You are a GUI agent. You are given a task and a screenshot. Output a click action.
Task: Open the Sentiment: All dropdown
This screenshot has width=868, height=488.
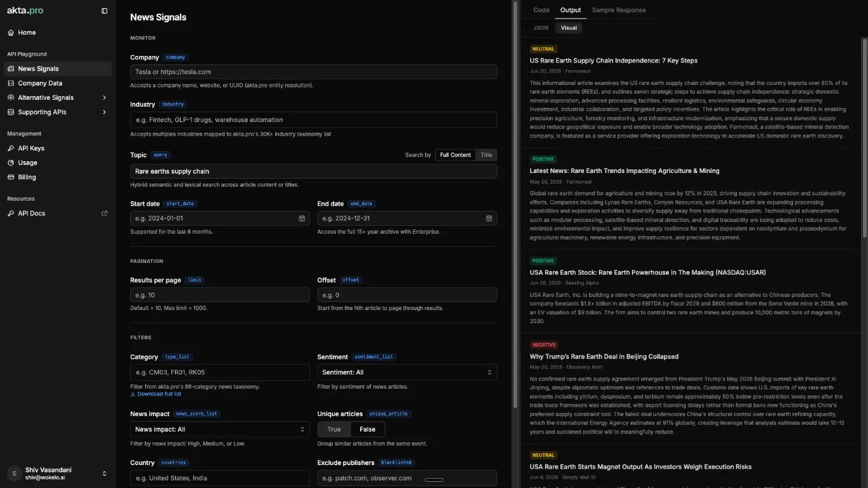[407, 372]
